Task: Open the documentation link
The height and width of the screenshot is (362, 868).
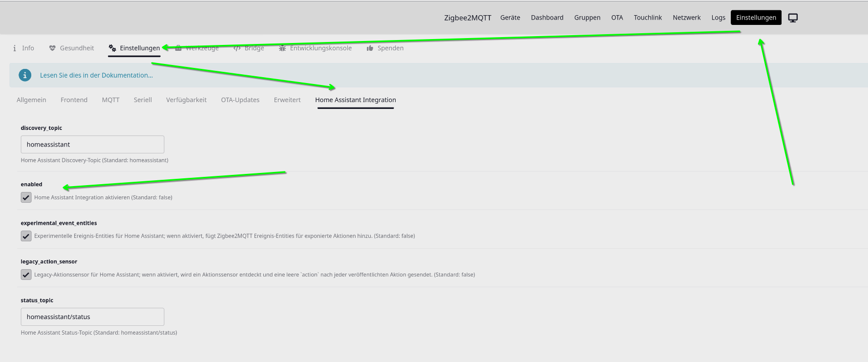Action: pyautogui.click(x=96, y=75)
